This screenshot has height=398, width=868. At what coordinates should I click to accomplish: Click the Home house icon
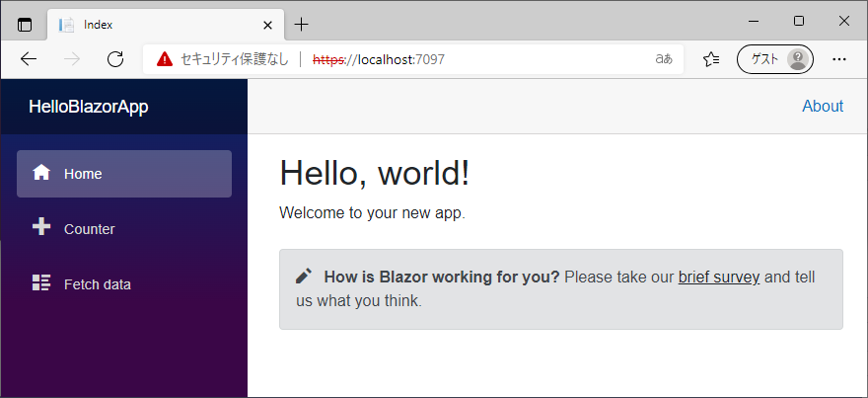[x=41, y=173]
